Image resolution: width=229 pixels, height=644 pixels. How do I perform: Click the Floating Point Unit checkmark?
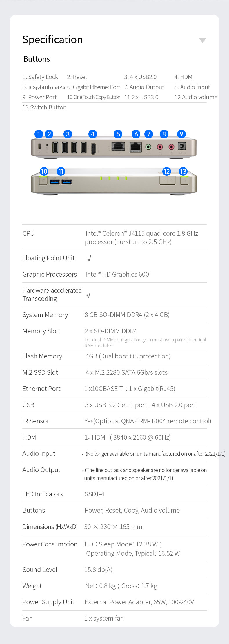[x=89, y=258]
